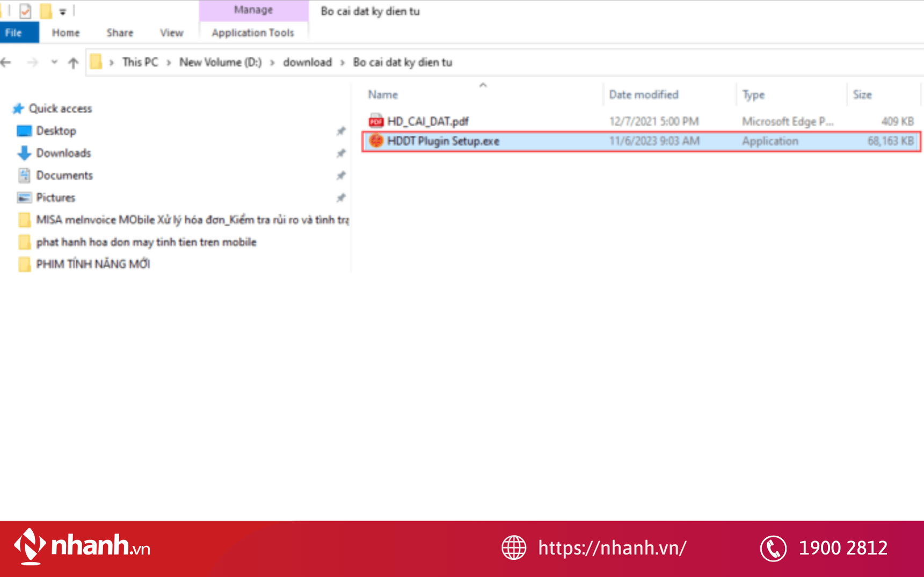The image size is (924, 577).
Task: Switch to the View ribbon tab
Action: [171, 33]
